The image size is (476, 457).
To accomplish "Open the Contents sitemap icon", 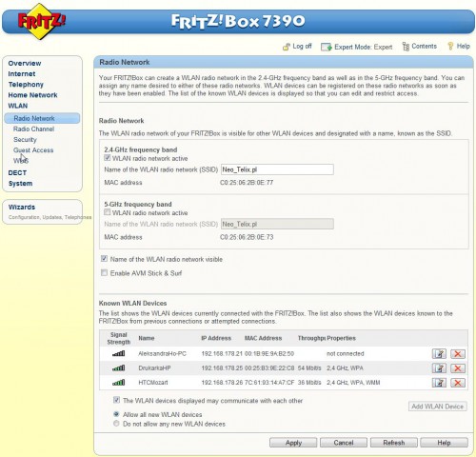I will click(406, 47).
